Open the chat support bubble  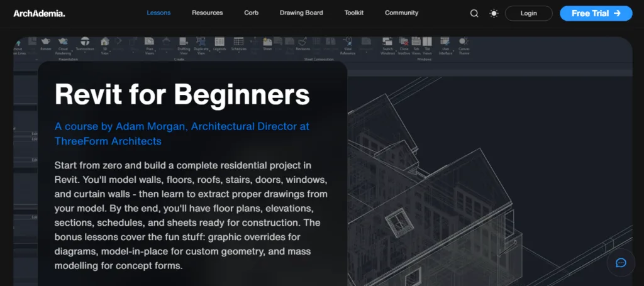621,263
